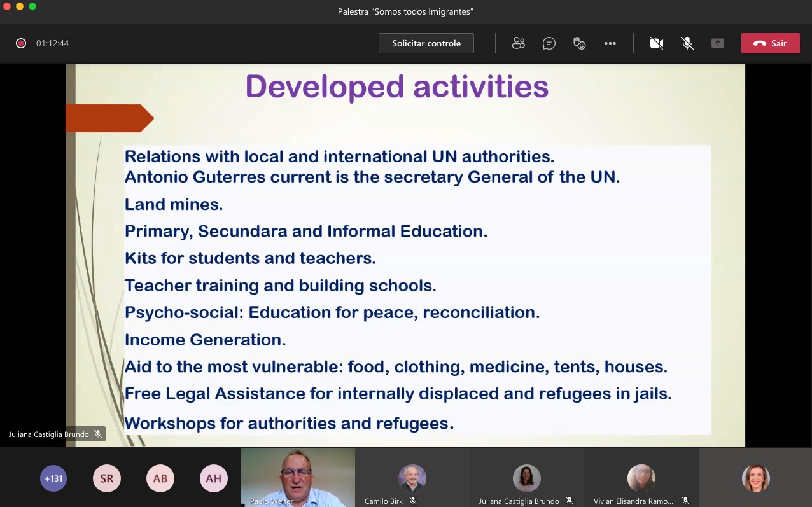Viewport: 812px width, 507px height.
Task: Click the share content tray icon
Action: click(718, 43)
